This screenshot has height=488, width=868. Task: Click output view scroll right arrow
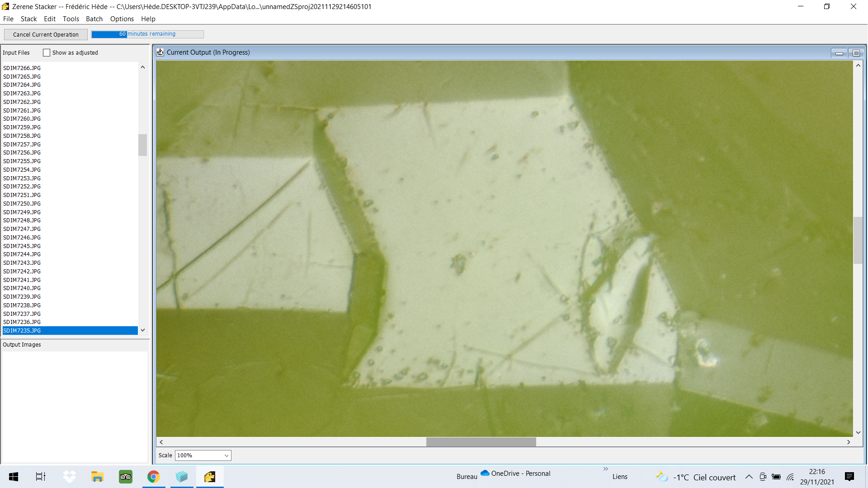pos(849,442)
